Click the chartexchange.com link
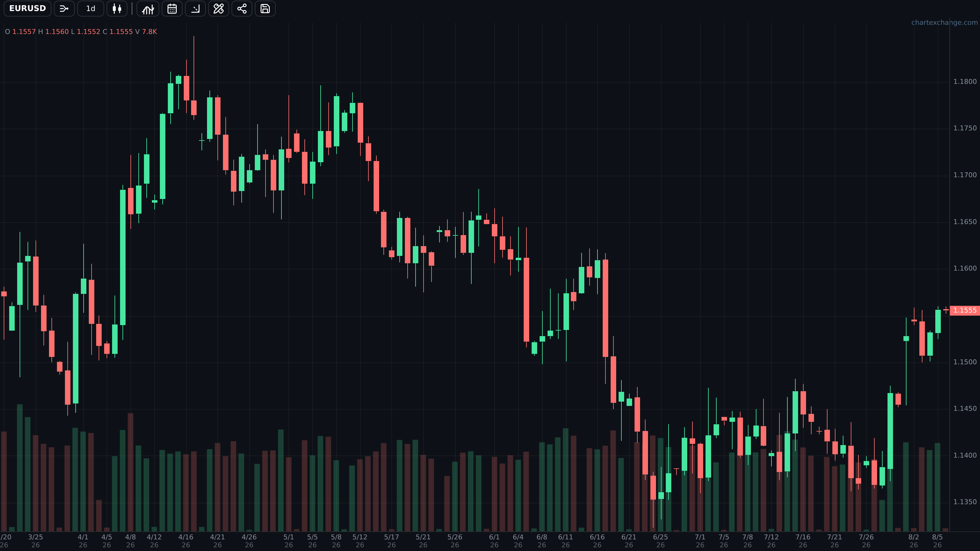980x551 pixels. [x=944, y=22]
